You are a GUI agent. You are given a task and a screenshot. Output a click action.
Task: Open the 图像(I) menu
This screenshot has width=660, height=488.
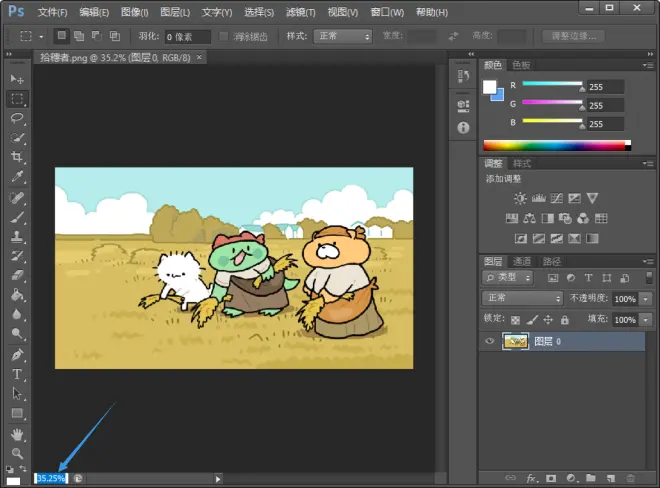135,13
